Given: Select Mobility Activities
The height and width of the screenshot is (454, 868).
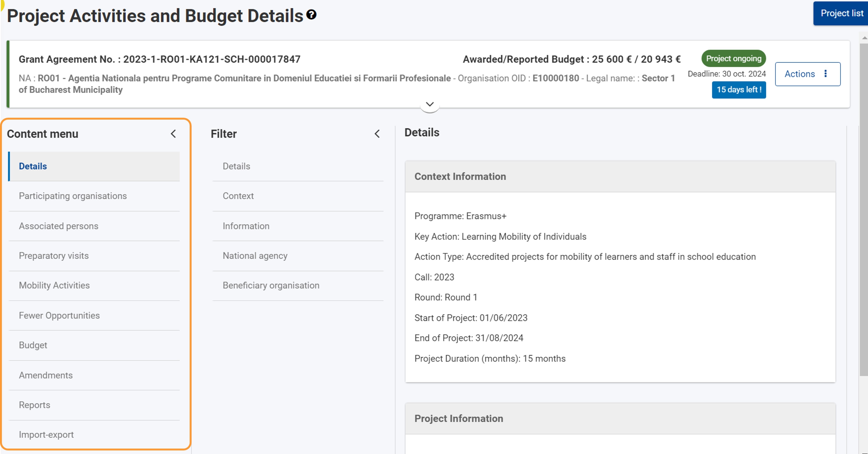Looking at the screenshot, I should 94,286.
